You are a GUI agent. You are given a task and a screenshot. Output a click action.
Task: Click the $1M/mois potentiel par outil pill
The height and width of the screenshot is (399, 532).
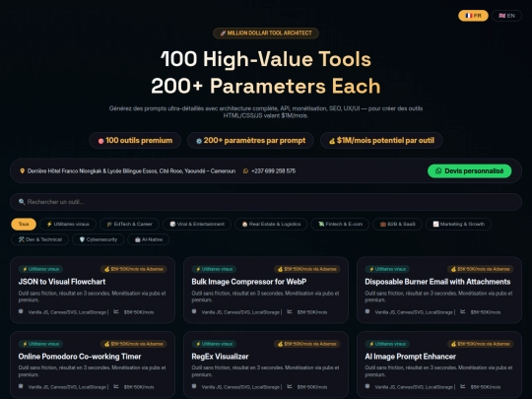381,141
